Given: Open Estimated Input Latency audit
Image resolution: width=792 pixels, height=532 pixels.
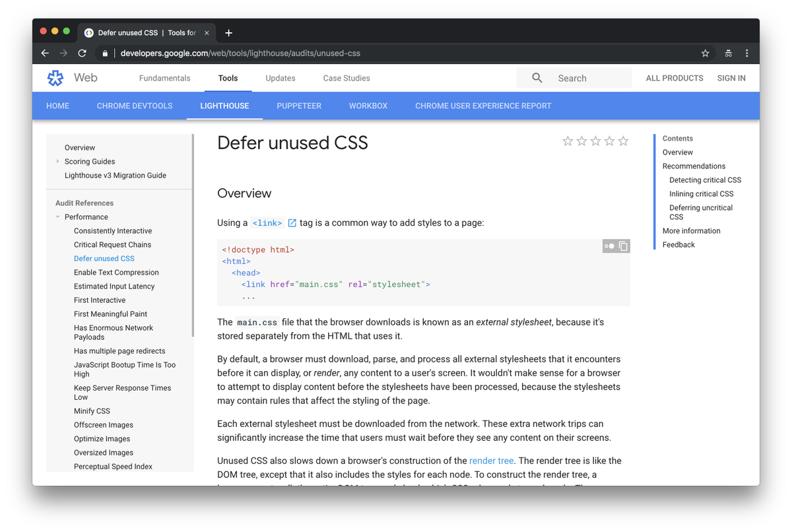Looking at the screenshot, I should coord(114,286).
